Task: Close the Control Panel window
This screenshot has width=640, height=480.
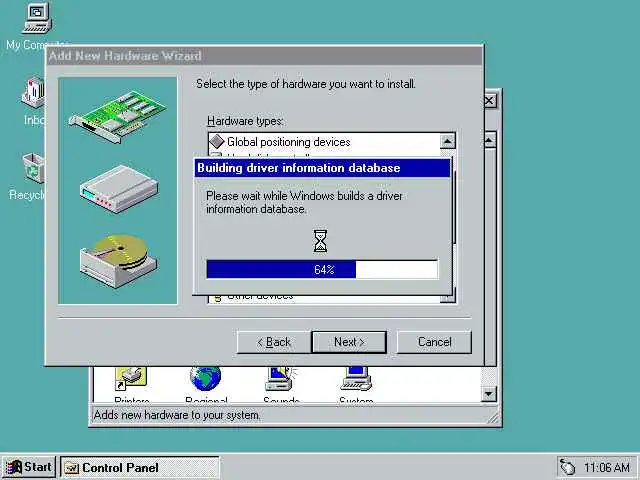Action: click(490, 100)
